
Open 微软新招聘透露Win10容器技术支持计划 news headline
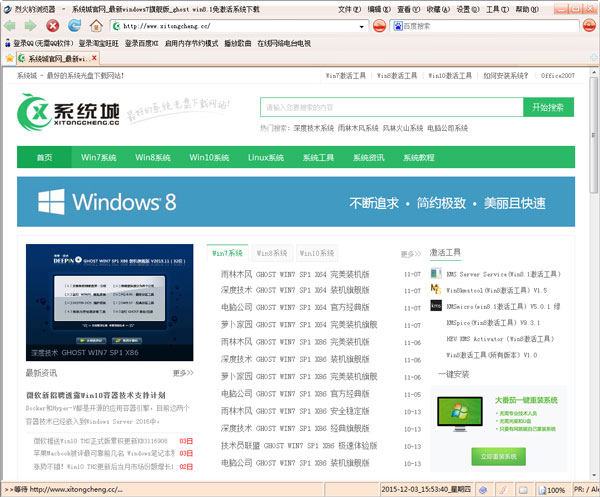coord(96,395)
